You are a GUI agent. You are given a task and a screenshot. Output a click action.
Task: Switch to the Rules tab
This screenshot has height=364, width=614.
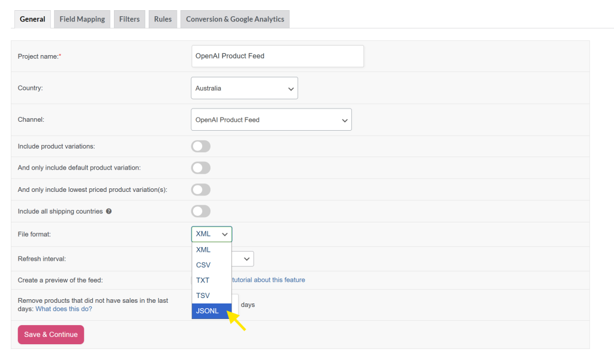click(x=162, y=19)
